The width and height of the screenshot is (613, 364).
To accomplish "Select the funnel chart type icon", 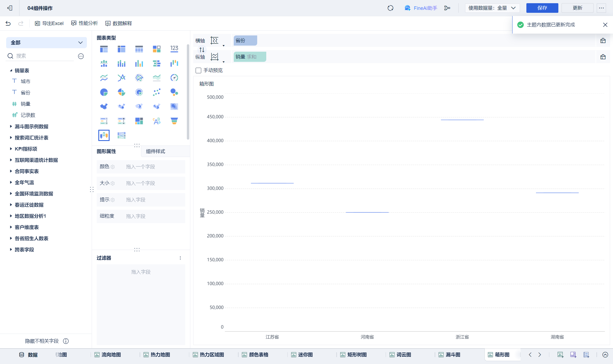I will (174, 121).
